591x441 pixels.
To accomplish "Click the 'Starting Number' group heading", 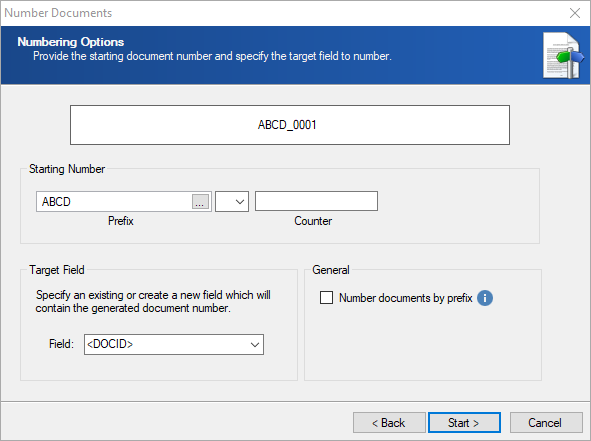I will (67, 169).
